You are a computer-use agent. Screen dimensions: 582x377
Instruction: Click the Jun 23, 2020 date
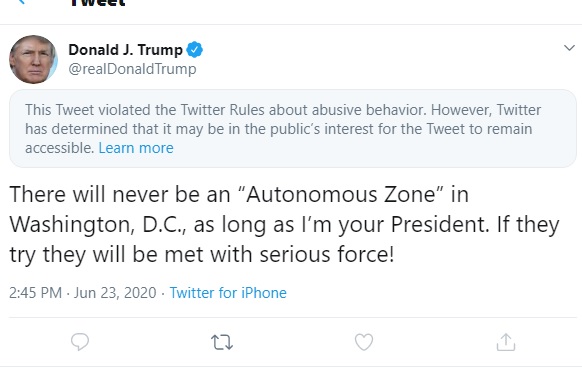115,293
